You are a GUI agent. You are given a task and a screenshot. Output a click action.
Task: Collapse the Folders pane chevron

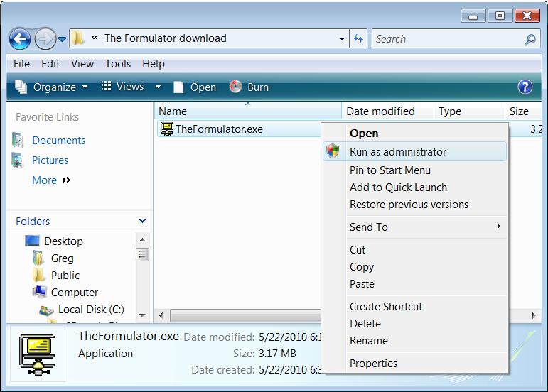click(x=142, y=221)
